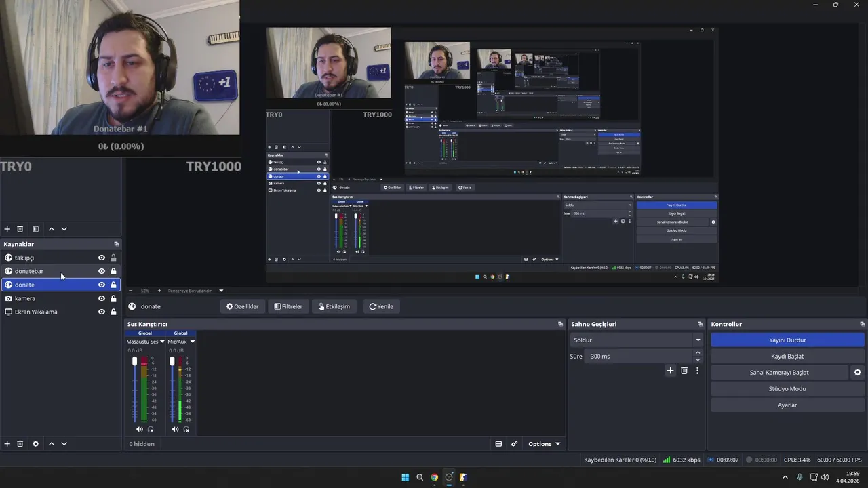Open the Soldur transition dropdown

(x=637, y=340)
